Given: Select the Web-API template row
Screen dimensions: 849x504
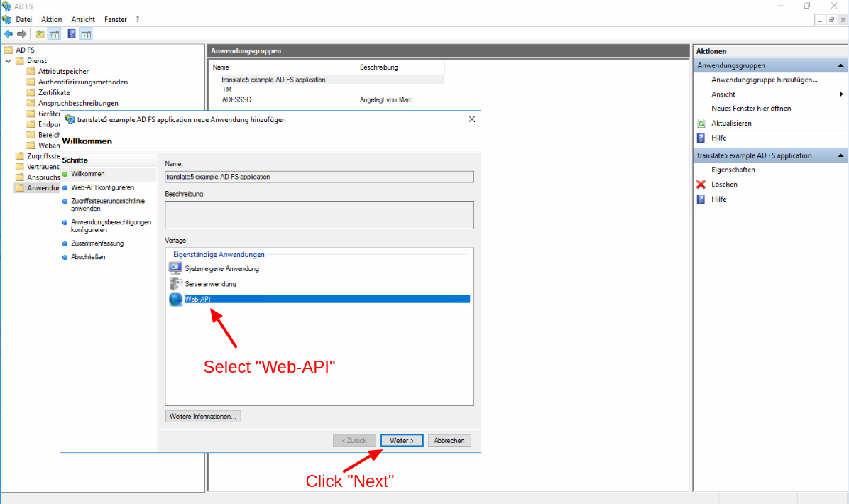Looking at the screenshot, I should click(319, 299).
